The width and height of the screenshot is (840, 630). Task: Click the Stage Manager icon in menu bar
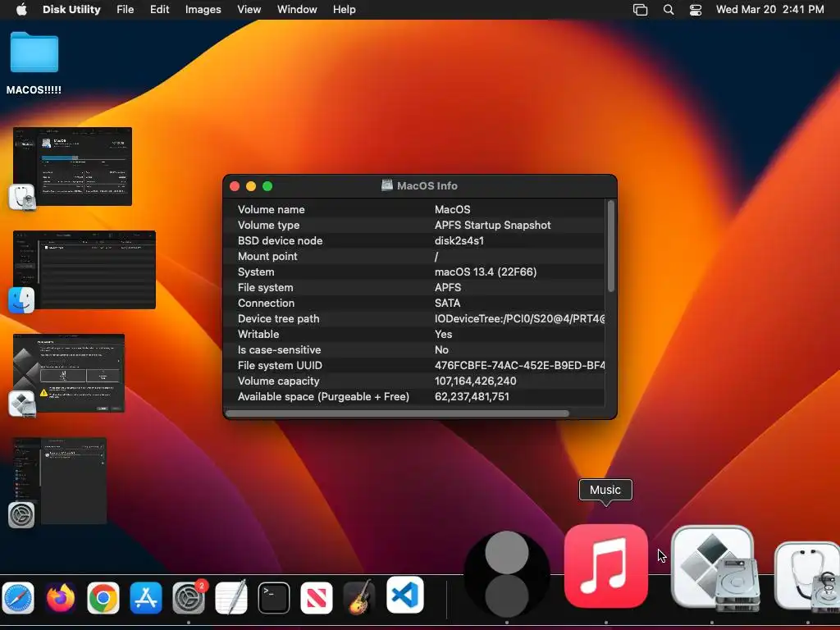pos(640,9)
